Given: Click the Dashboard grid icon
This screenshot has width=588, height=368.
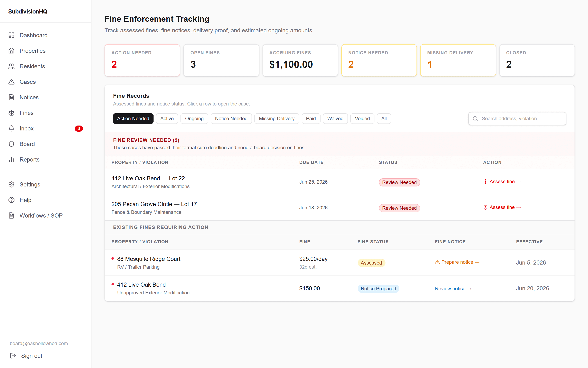Looking at the screenshot, I should (11, 35).
